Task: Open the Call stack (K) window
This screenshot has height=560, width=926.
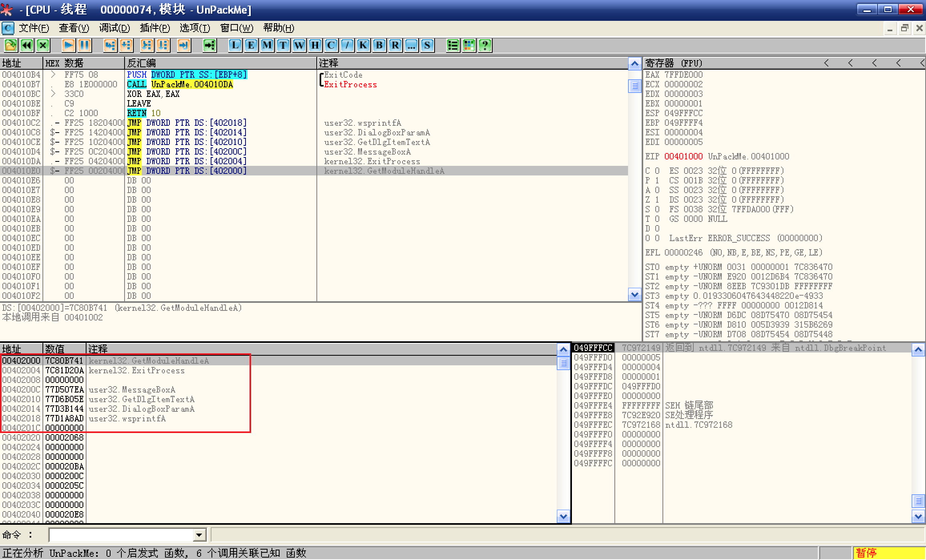Action: coord(363,45)
